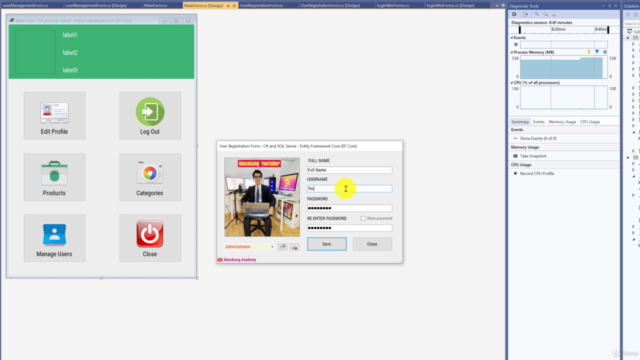The image size is (640, 360).
Task: Zoom out on the diagnostics timeline
Action: point(545,14)
